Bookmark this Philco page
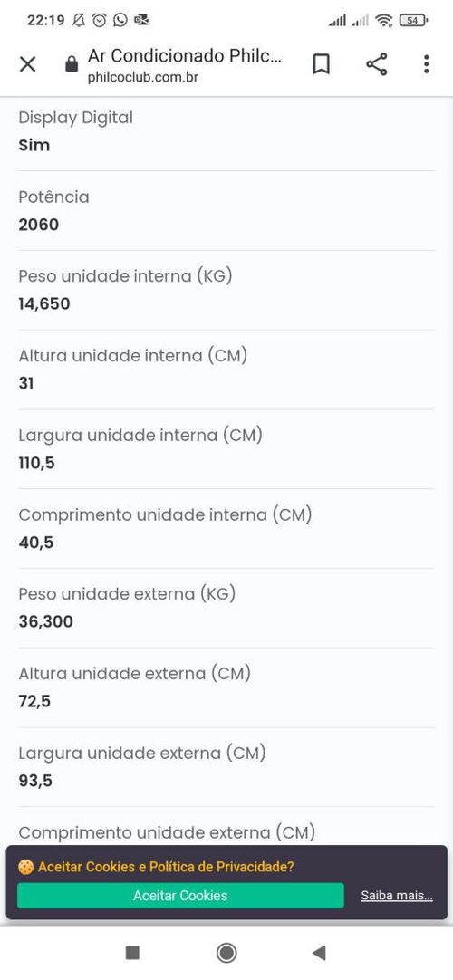Image resolution: width=453 pixels, height=980 pixels. tap(321, 64)
